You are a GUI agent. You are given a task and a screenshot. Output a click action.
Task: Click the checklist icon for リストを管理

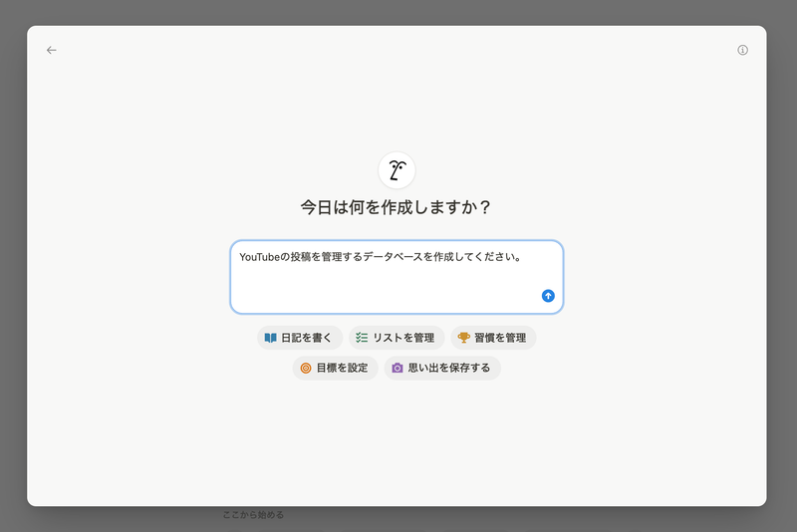point(362,338)
